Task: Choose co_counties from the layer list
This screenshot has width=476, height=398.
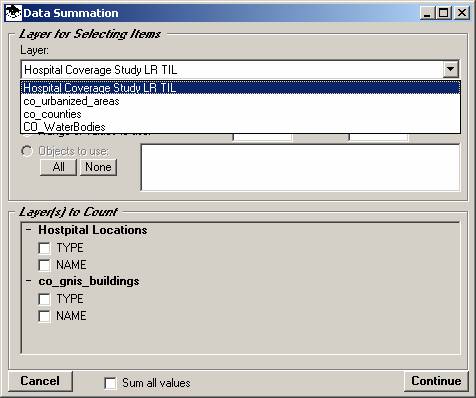Action: (x=240, y=114)
